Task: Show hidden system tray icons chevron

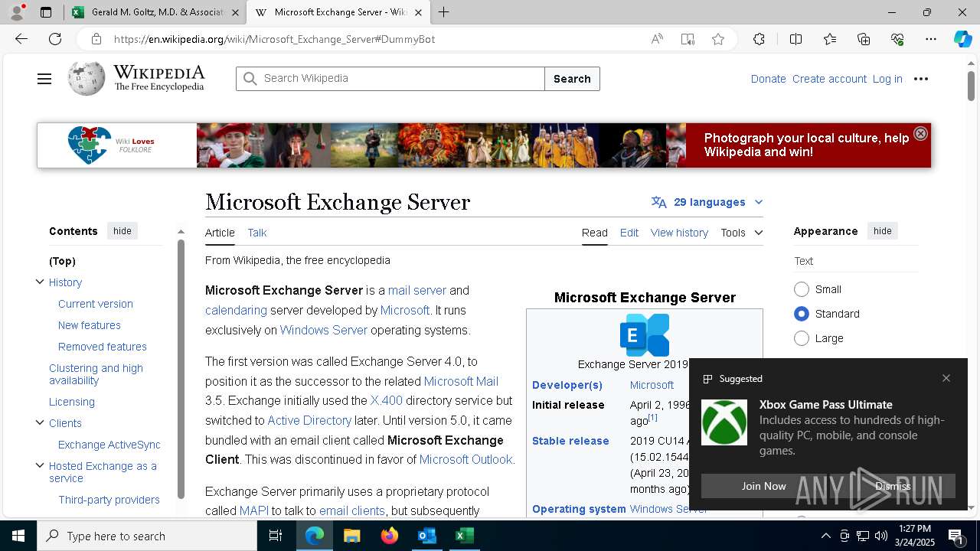Action: click(825, 536)
